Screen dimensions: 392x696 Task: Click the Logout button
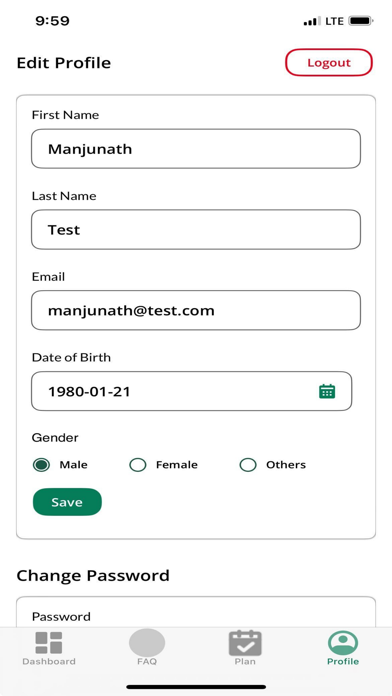pyautogui.click(x=329, y=63)
